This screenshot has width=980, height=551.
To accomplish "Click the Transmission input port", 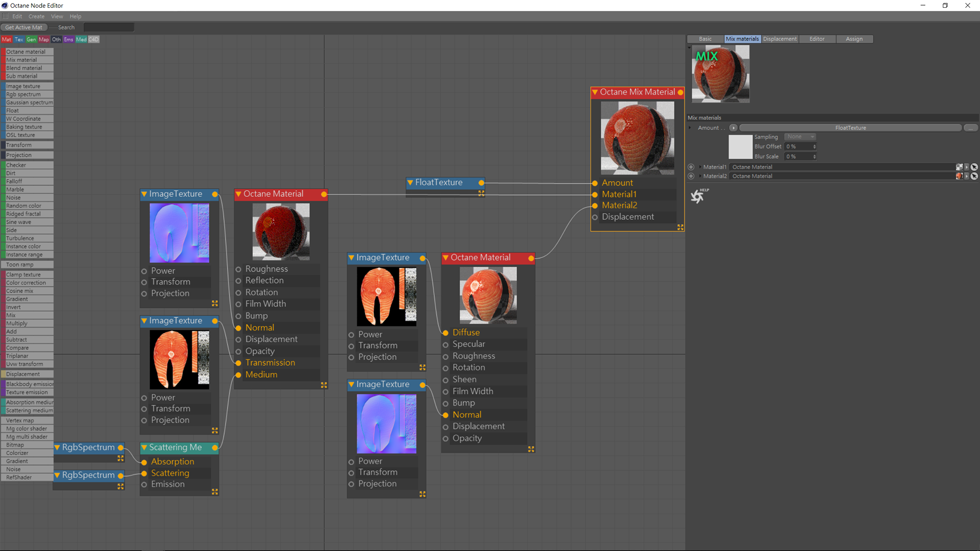I will (x=238, y=363).
